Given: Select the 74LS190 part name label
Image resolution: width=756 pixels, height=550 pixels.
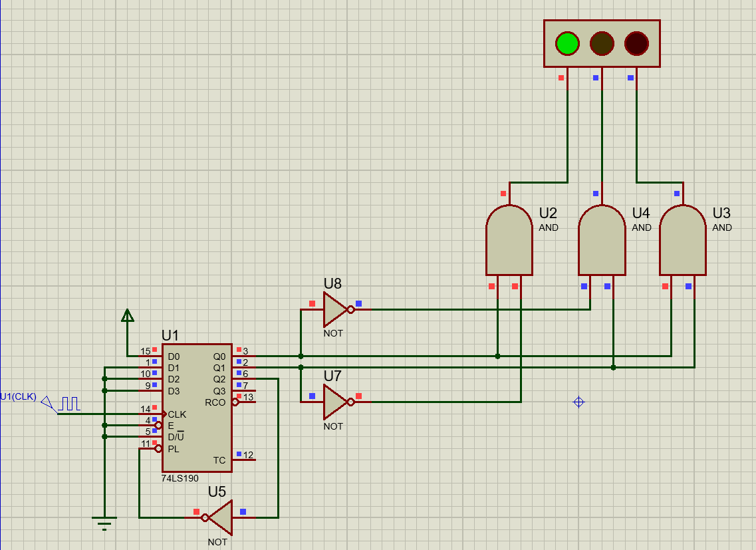Looking at the screenshot, I should click(x=180, y=478).
